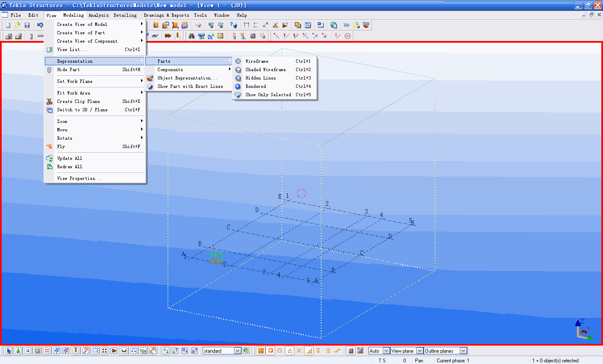Click the '1 + 0 object(s) selected' status text
This screenshot has height=364, width=603.
(x=556, y=361)
